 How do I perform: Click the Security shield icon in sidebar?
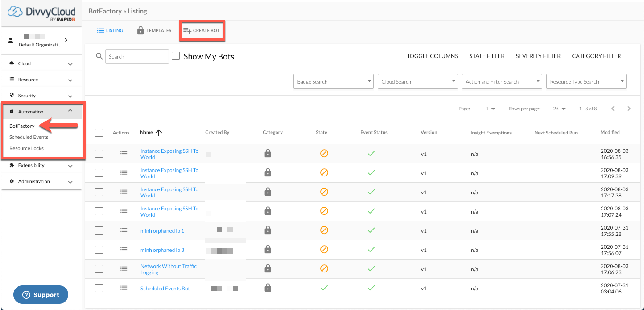tap(12, 95)
